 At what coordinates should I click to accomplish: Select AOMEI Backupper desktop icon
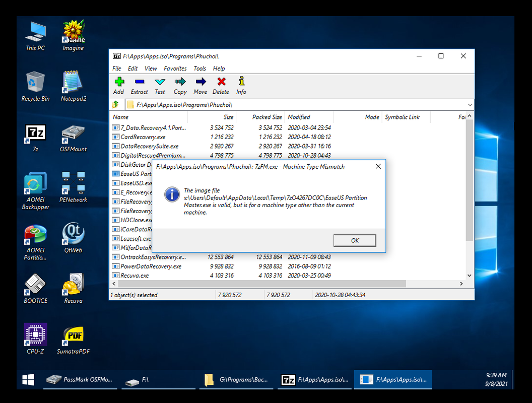coord(35,191)
